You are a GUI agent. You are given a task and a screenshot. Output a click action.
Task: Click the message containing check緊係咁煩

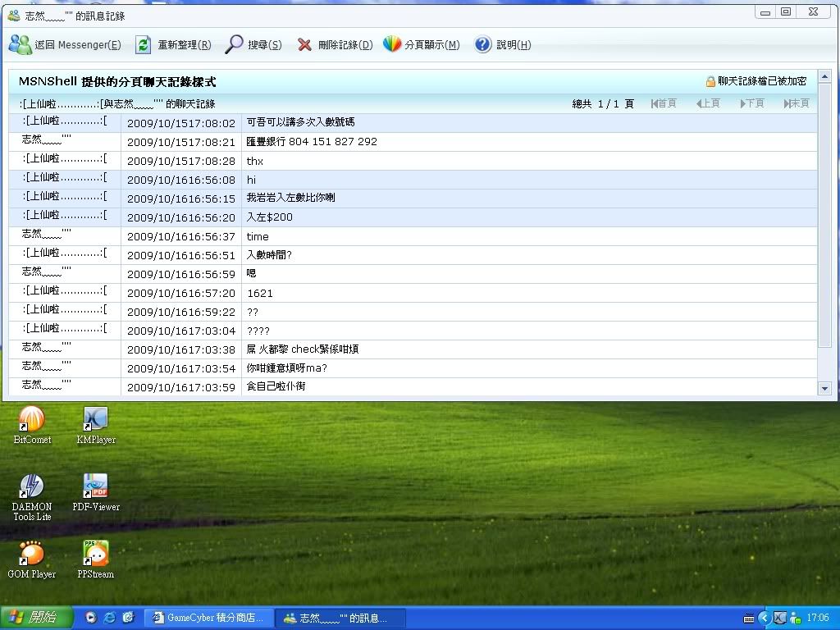(x=302, y=349)
